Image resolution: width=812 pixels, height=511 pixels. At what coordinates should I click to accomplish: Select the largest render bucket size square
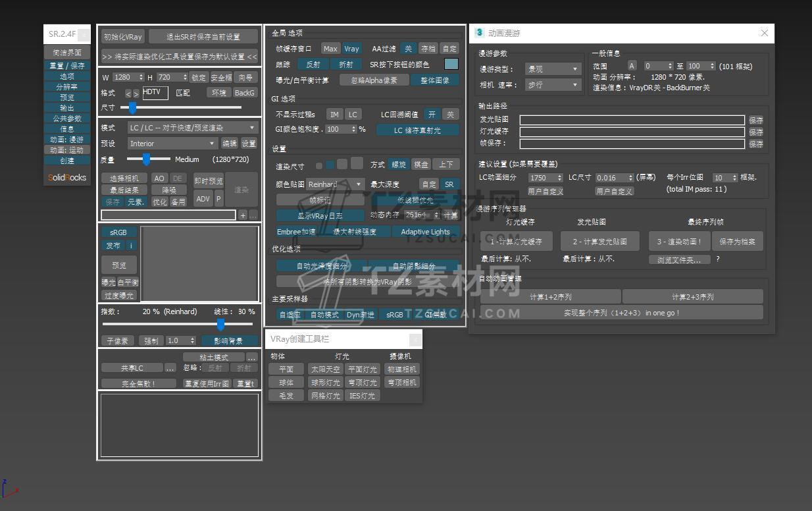[x=357, y=163]
